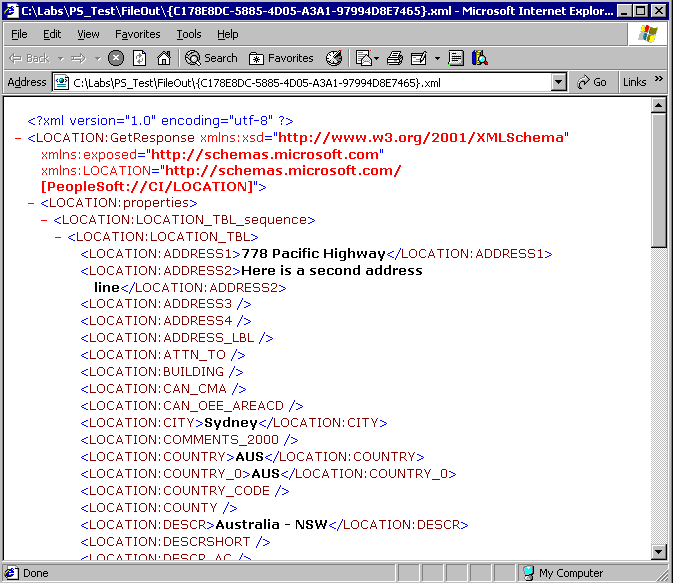674x583 pixels.
Task: Collapse the LOCATION:LOCATION_TBL node
Action: click(58, 237)
